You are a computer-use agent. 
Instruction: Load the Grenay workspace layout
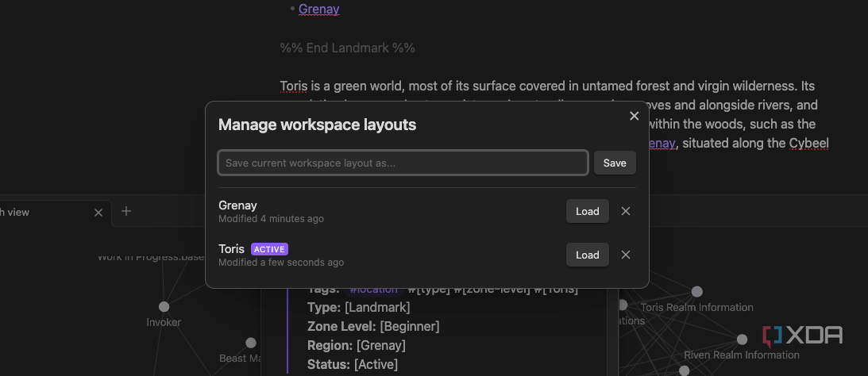coord(588,211)
